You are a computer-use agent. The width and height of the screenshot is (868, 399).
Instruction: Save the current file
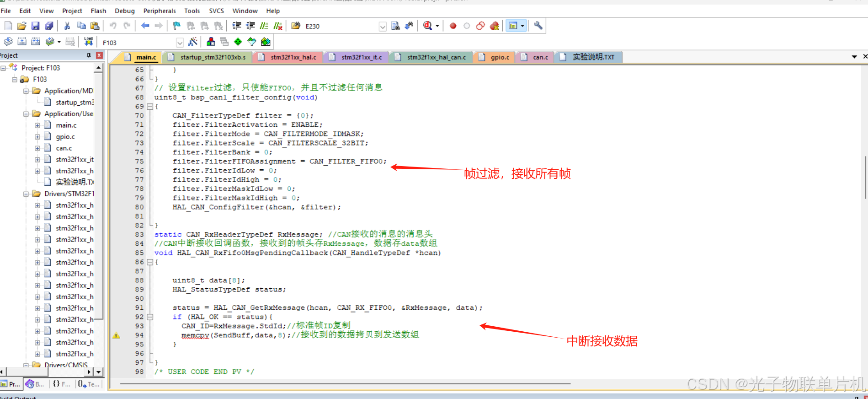pos(35,26)
